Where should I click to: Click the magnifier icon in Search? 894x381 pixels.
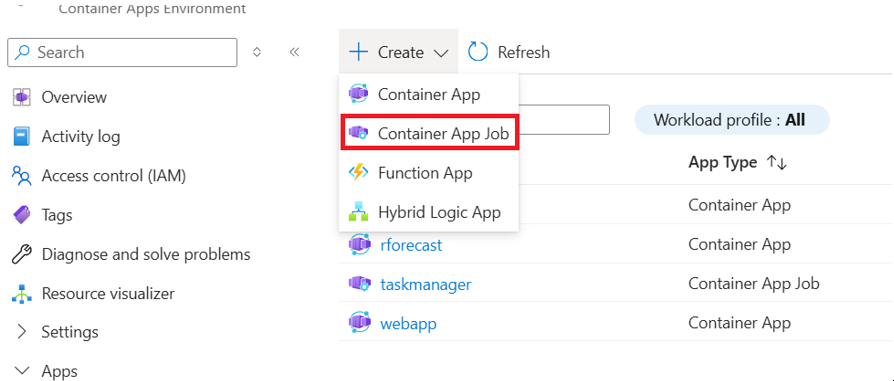coord(22,52)
